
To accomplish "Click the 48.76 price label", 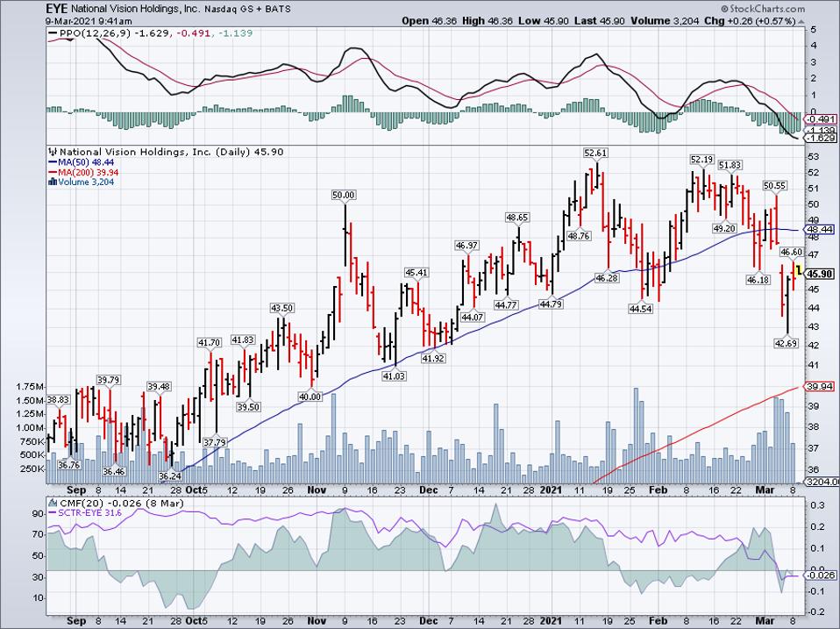I will [579, 236].
